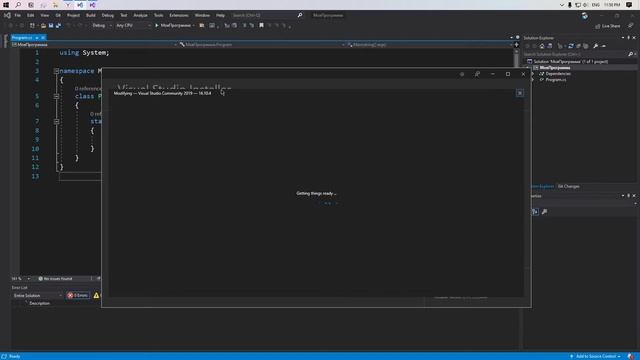
Task: Open the Debug menu
Action: [x=108, y=15]
